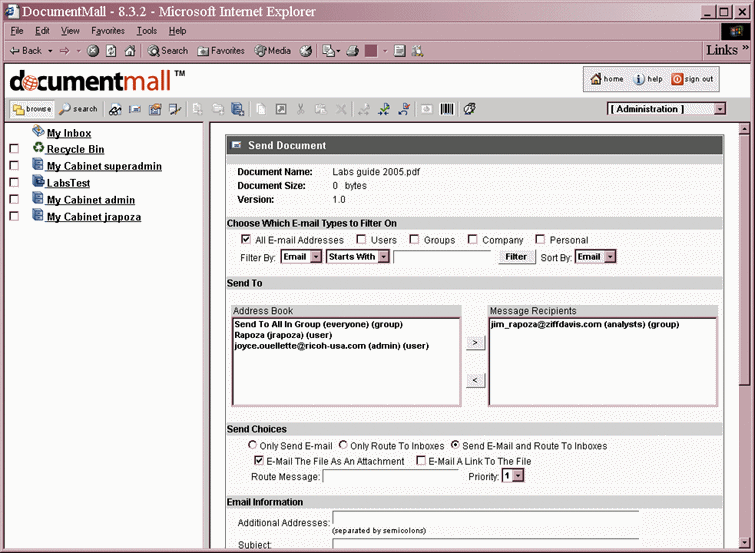Click the browser History icon
This screenshot has width=755, height=553.
pyautogui.click(x=306, y=51)
